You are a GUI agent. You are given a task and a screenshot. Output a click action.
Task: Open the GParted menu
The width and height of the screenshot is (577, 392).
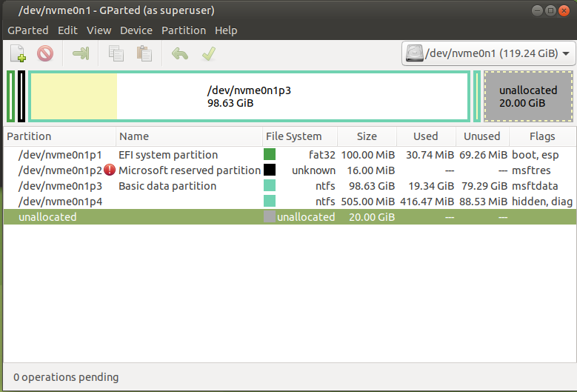pyautogui.click(x=27, y=30)
